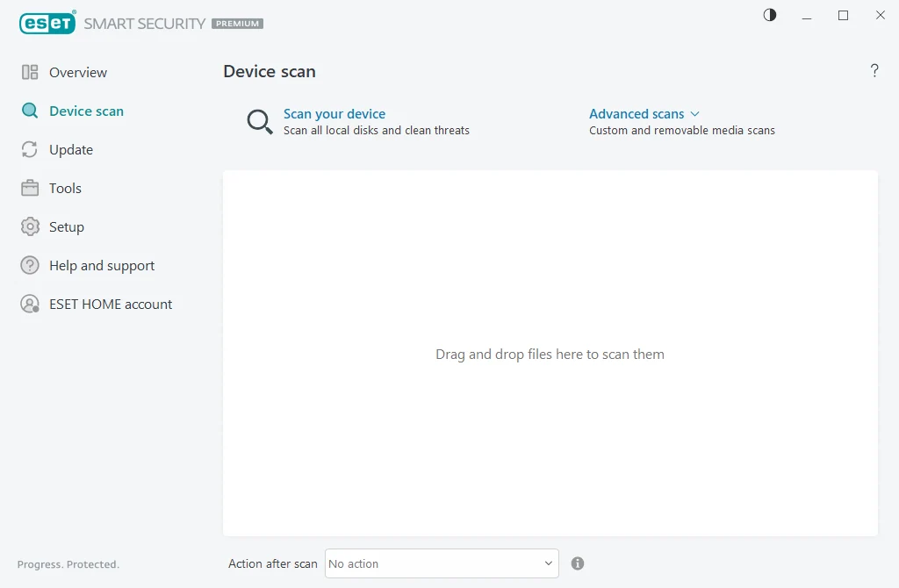Click the Progress. Protected. tagline

[x=68, y=564]
